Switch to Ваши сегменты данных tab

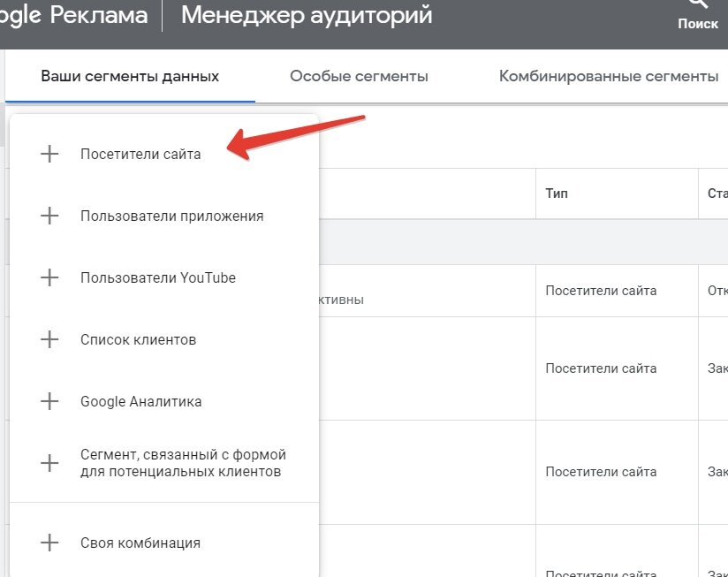[x=130, y=76]
